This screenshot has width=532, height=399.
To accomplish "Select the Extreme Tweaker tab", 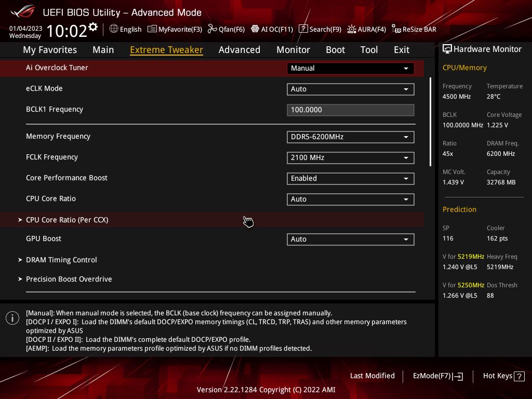I will click(166, 50).
